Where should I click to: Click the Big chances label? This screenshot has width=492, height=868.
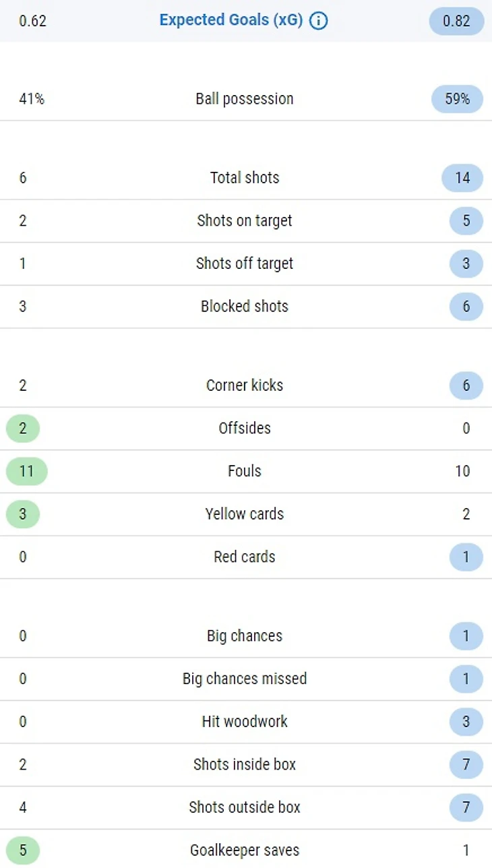pyautogui.click(x=245, y=635)
